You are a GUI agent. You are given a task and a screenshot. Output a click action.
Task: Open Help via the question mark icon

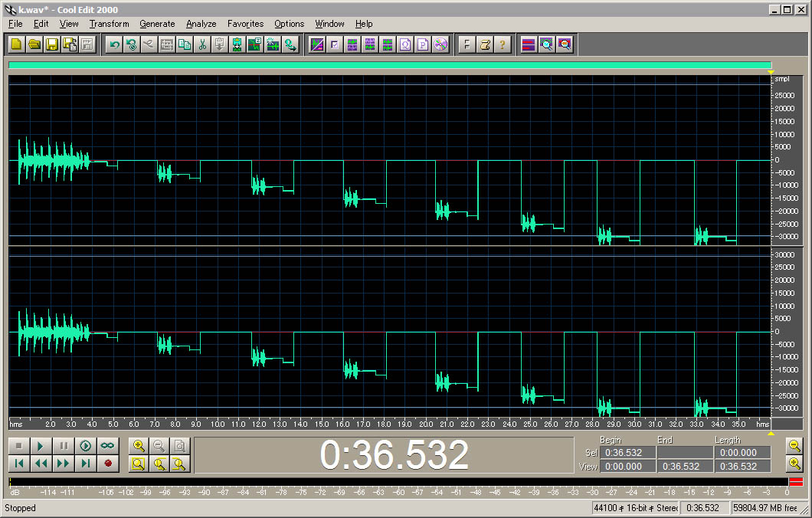click(x=503, y=44)
